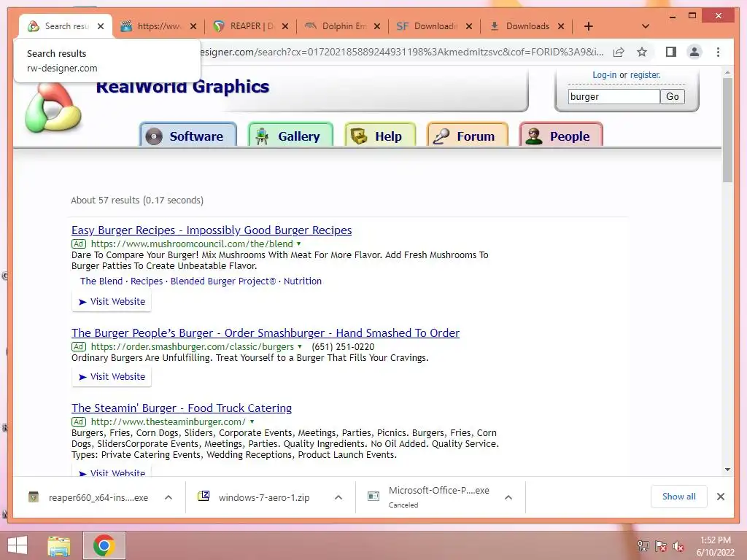Open The Blend sitelink
This screenshot has height=560, width=747.
pos(101,281)
